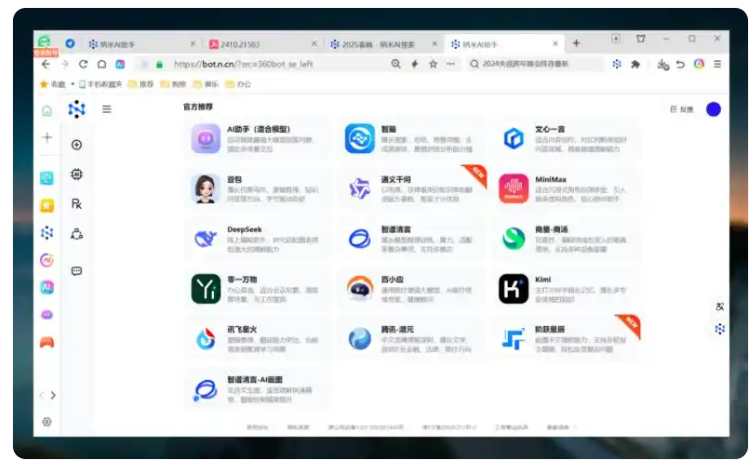This screenshot has width=754, height=470.
Task: Open the zoom magnifier in address bar
Action: click(x=396, y=64)
